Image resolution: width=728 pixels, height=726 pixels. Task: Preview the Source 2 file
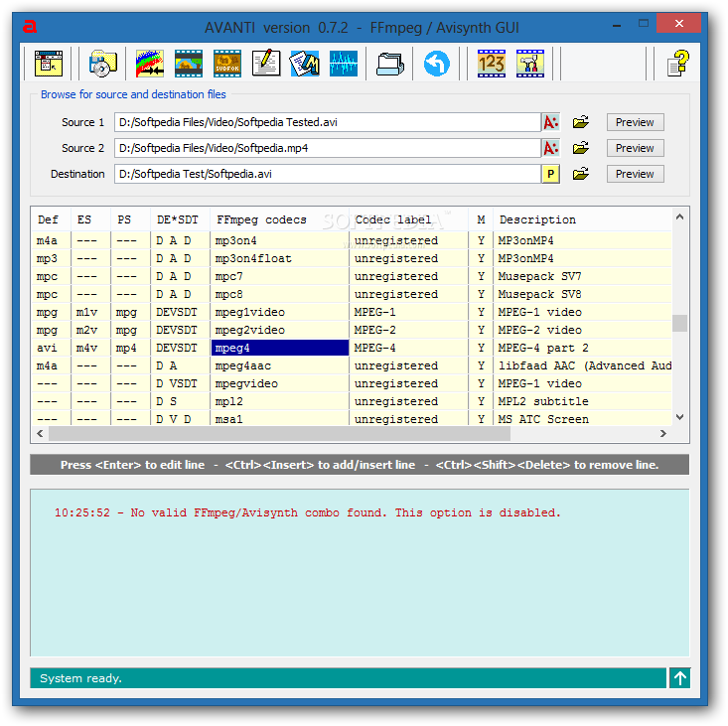click(635, 148)
